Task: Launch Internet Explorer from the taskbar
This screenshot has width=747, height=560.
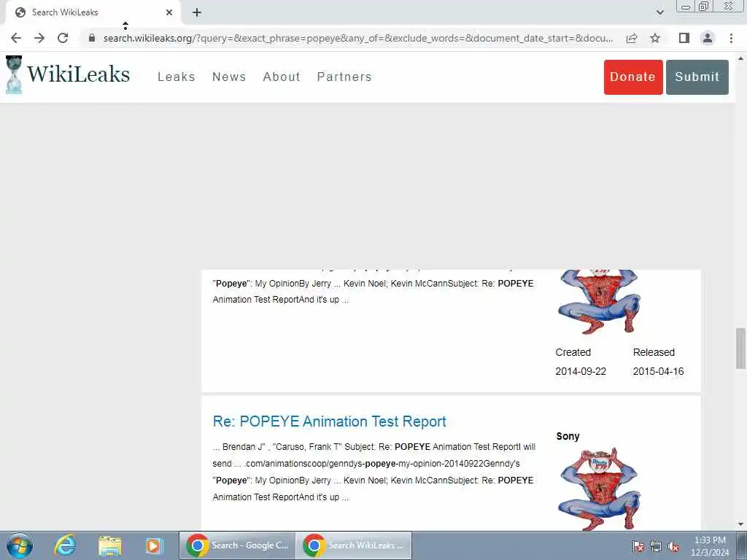Action: coord(65,545)
